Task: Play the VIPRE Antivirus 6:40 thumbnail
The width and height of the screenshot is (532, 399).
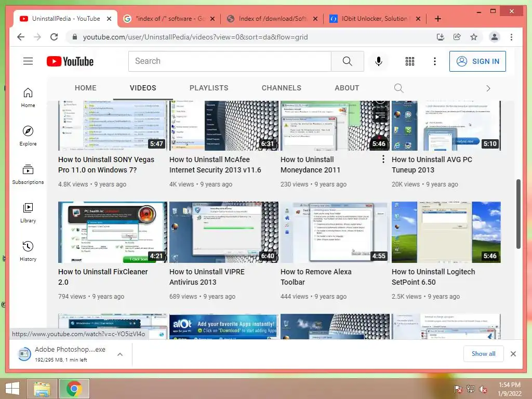Action: click(223, 232)
